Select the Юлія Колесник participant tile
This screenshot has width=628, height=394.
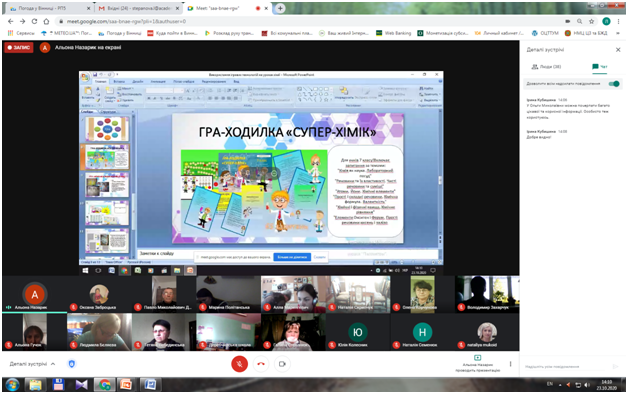click(358, 332)
